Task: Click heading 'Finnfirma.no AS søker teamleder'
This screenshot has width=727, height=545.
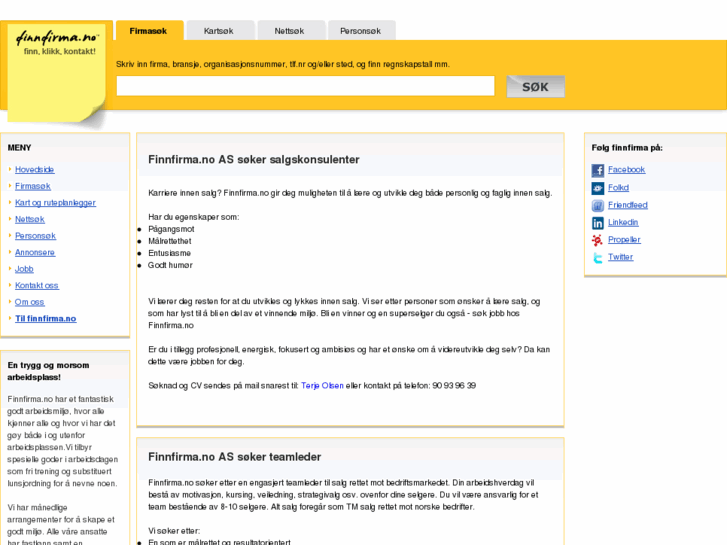Action: 235,457
